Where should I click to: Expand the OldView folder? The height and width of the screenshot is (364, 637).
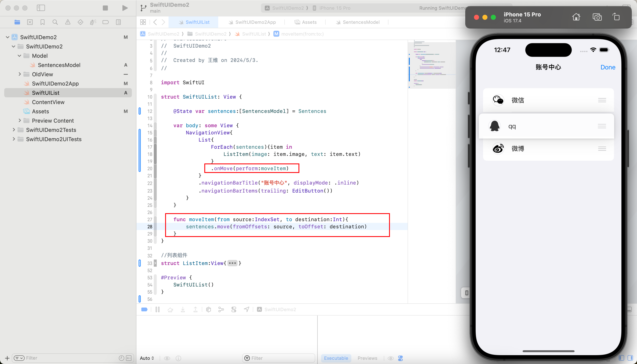point(20,74)
